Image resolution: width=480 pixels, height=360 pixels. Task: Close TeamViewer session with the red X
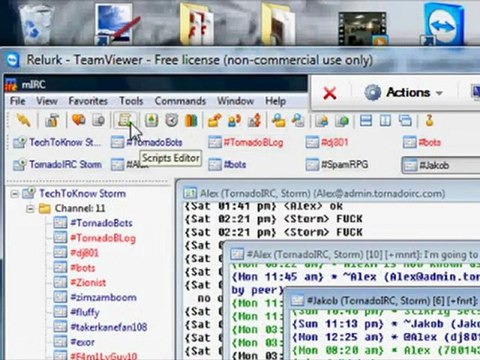[x=330, y=93]
